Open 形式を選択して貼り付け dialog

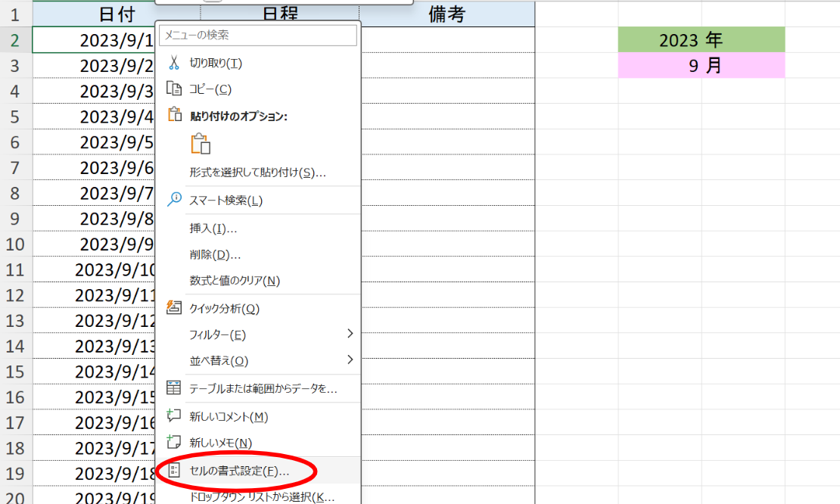coord(257,173)
